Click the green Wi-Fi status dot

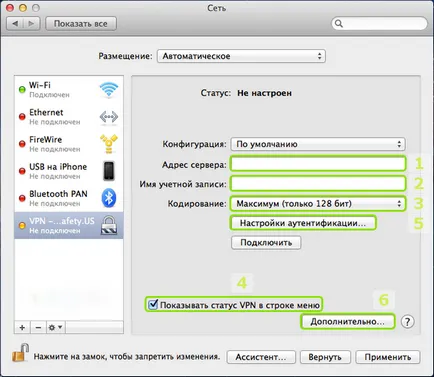coord(22,90)
